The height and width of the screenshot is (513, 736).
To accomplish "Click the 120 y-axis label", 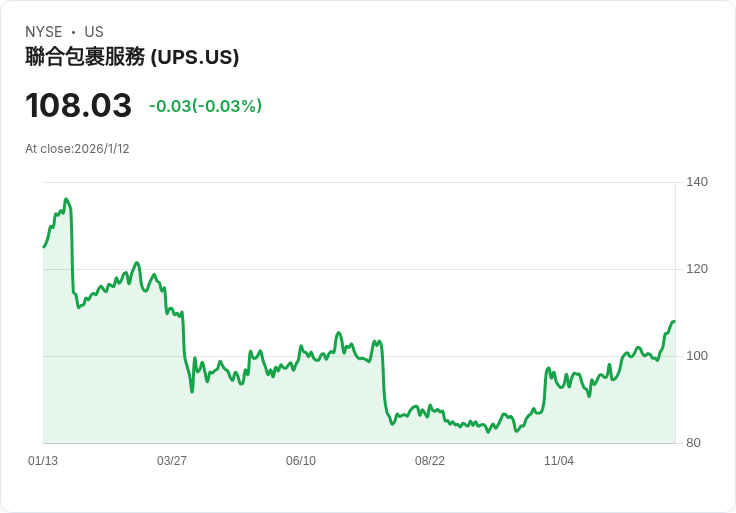I will click(x=697, y=269).
